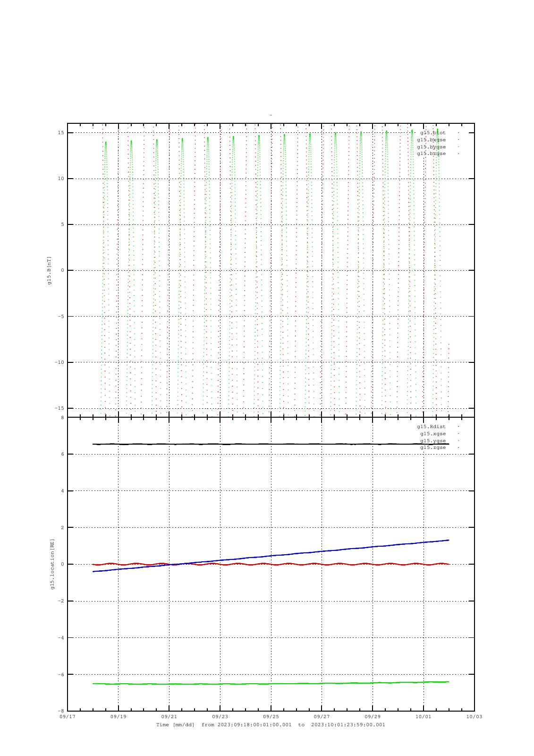
Task: Click the 09/29 date tick label
Action: click(373, 717)
